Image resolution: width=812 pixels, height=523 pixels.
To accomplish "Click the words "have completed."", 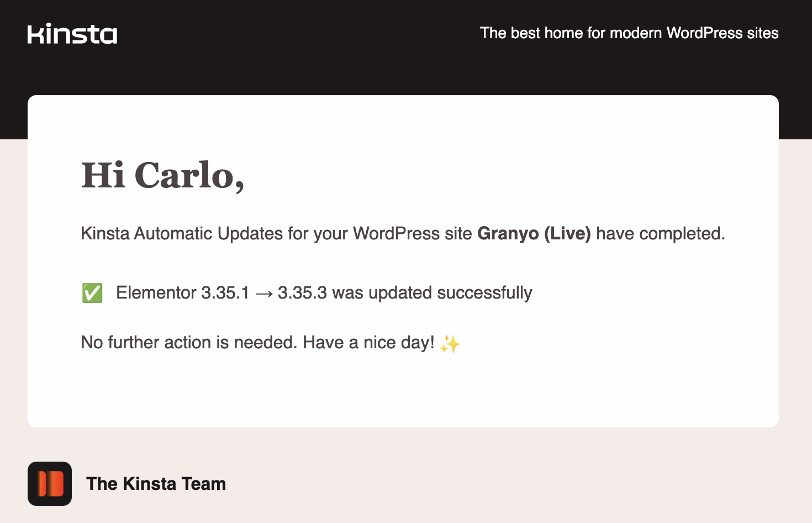I will (x=661, y=234).
